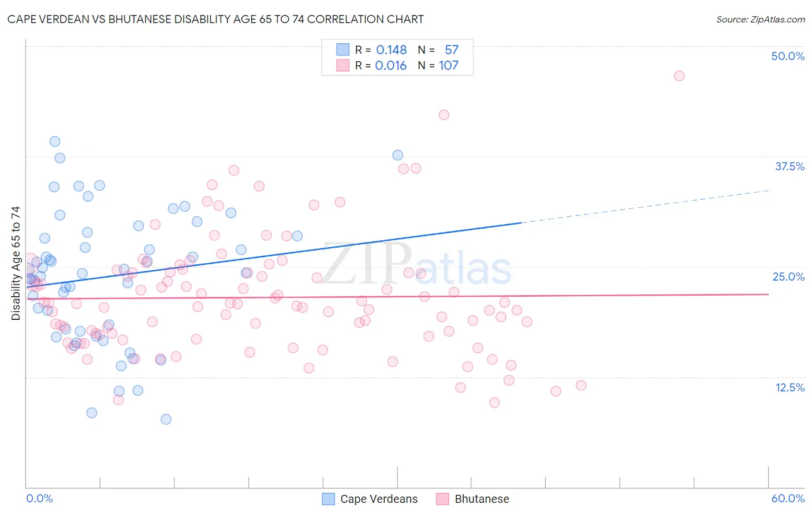Select the Cape Verdeans legend label

click(x=379, y=499)
